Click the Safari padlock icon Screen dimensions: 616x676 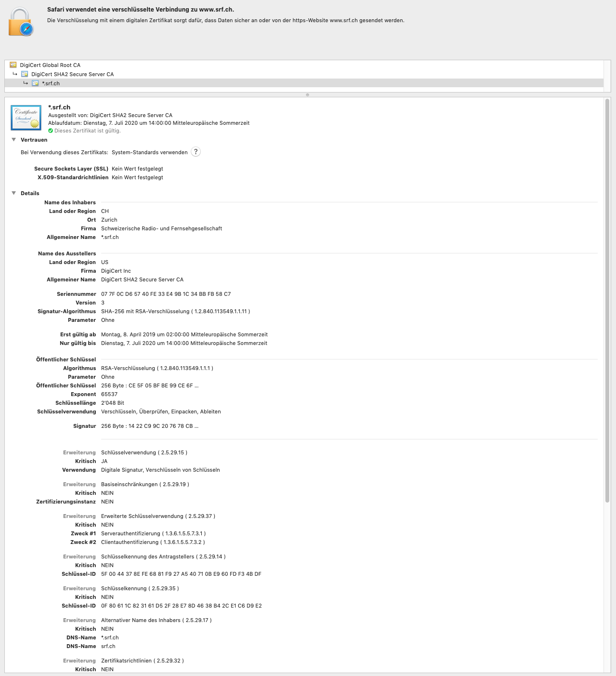(x=21, y=22)
